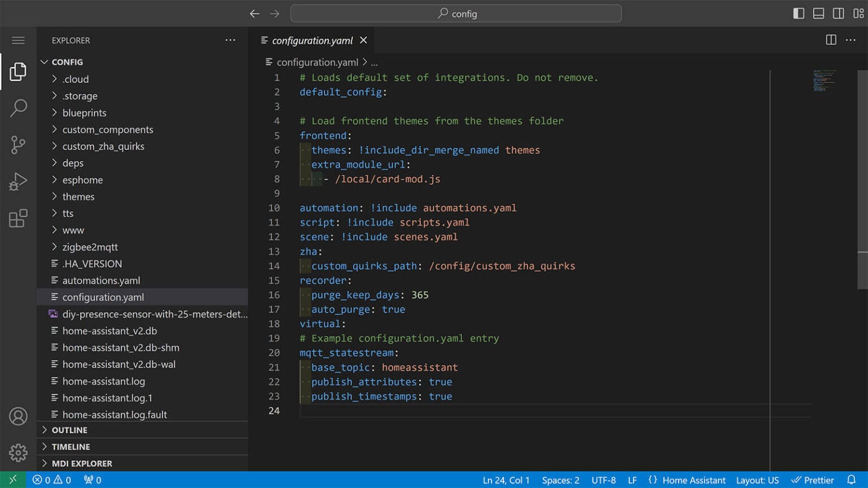868x488 pixels.
Task: Expand the TIMELINE section
Action: (x=71, y=447)
